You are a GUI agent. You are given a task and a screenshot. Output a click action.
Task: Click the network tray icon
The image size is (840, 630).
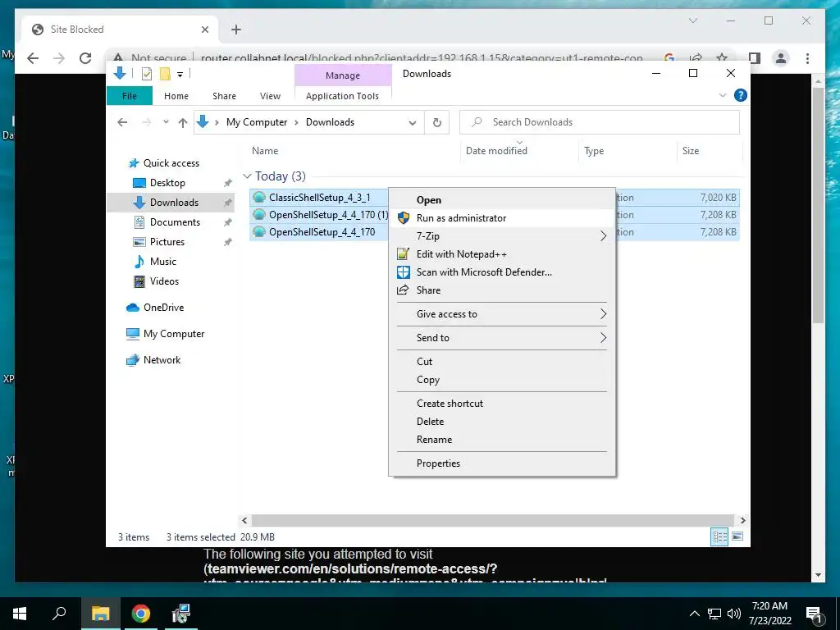tap(714, 614)
